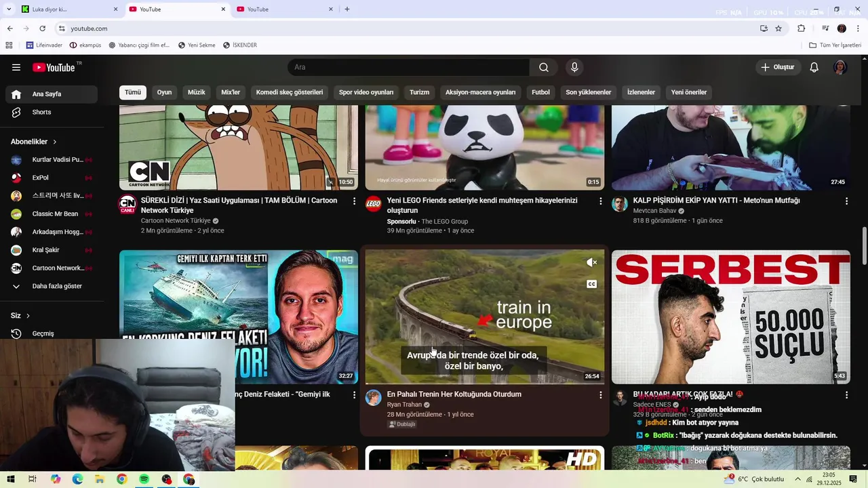868x488 pixels.
Task: Click the YouTube logo
Action: click(x=54, y=67)
